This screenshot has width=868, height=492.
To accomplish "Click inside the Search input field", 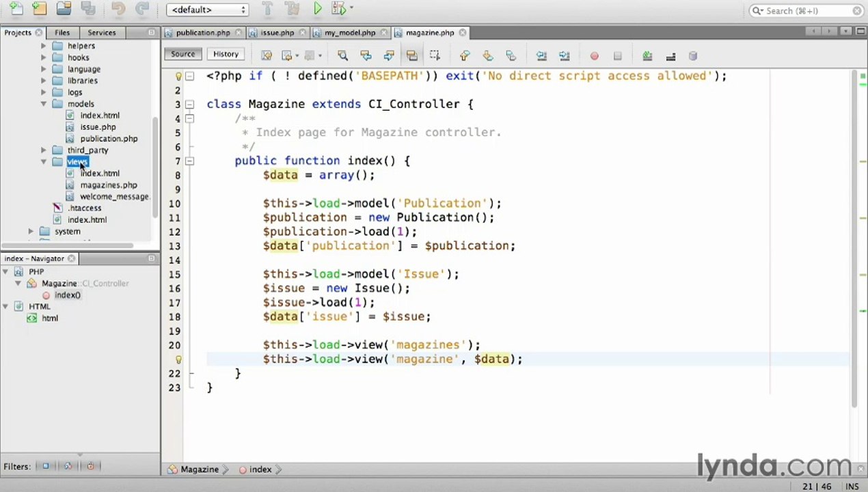I will 806,10.
